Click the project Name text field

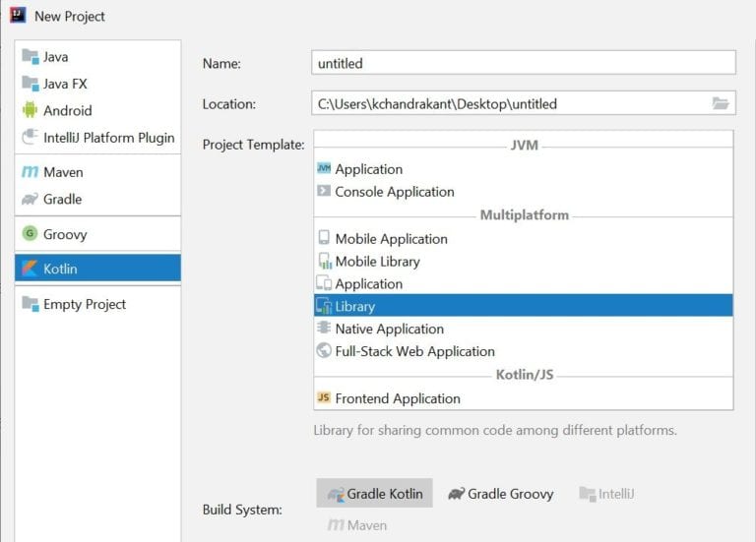[x=523, y=63]
